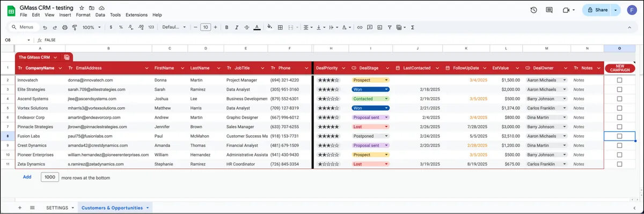Open the Google Sheets home icon
The width and height of the screenshot is (644, 214).
coord(11,11)
